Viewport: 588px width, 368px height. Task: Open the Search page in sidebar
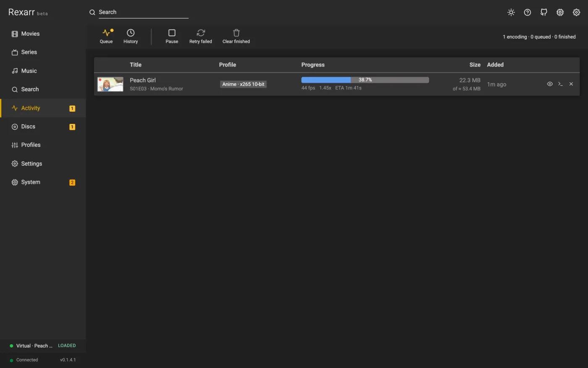[43, 89]
